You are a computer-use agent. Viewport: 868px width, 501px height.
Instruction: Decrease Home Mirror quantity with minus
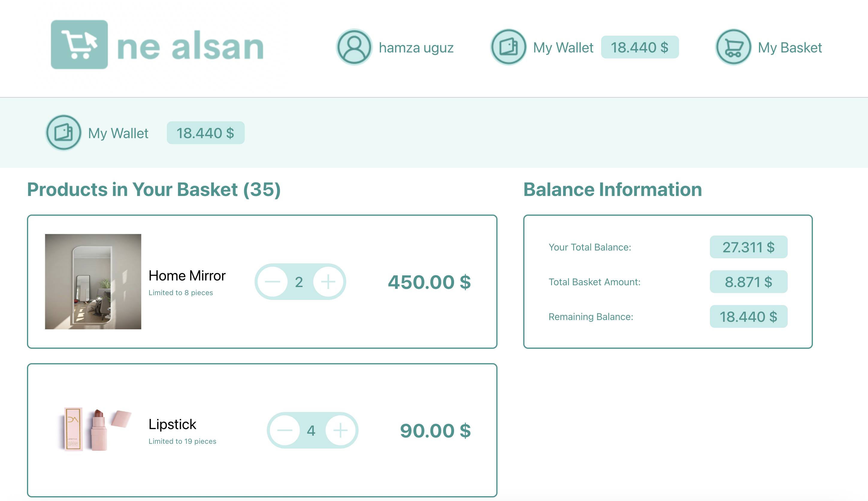point(273,282)
